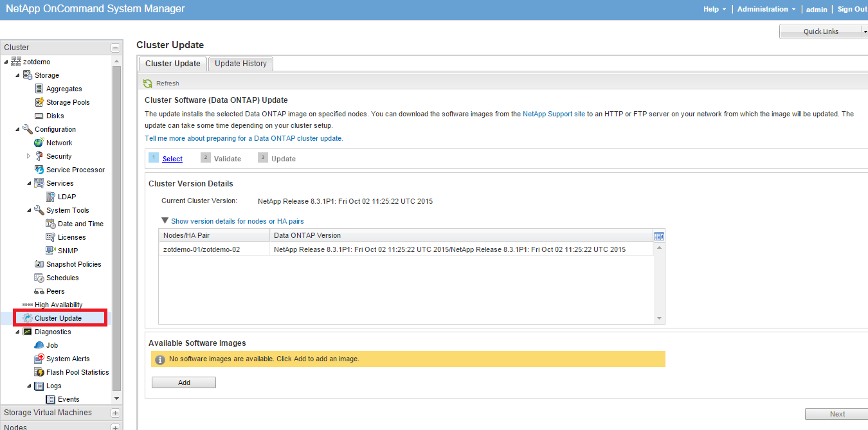Click the Storage Pools icon
868x430 pixels.
(39, 102)
